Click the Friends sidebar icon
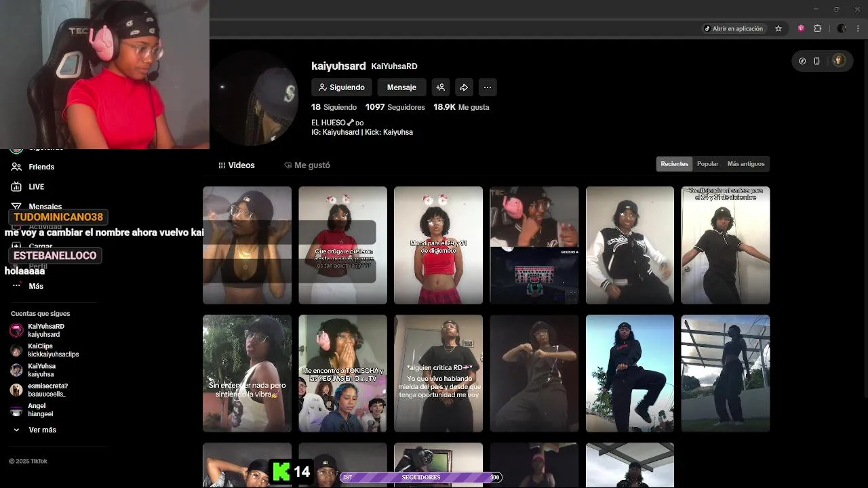Image resolution: width=868 pixels, height=488 pixels. pyautogui.click(x=16, y=167)
